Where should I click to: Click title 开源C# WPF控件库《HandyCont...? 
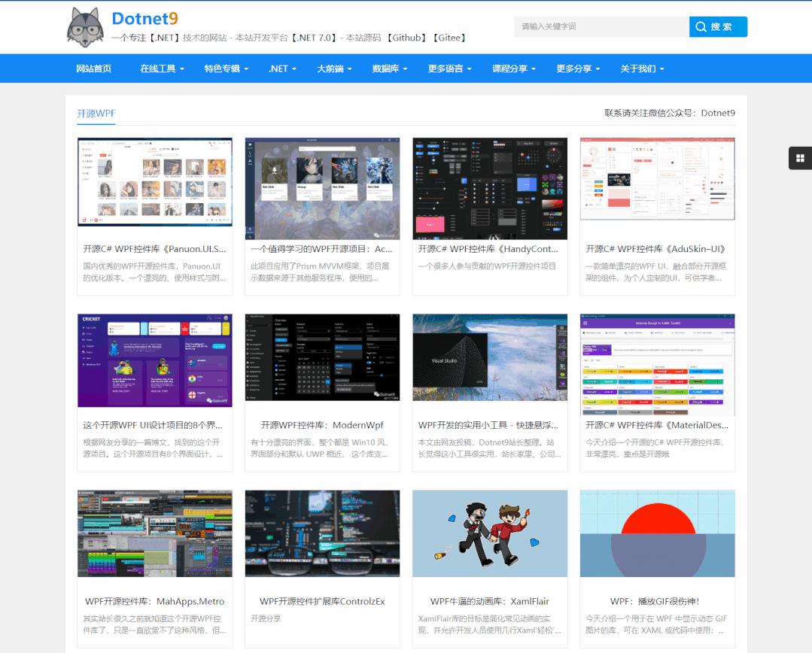click(x=488, y=249)
